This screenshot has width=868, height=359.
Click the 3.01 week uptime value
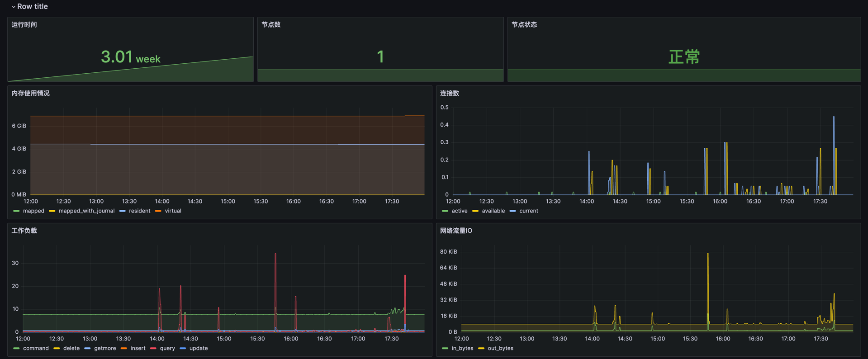tap(130, 57)
